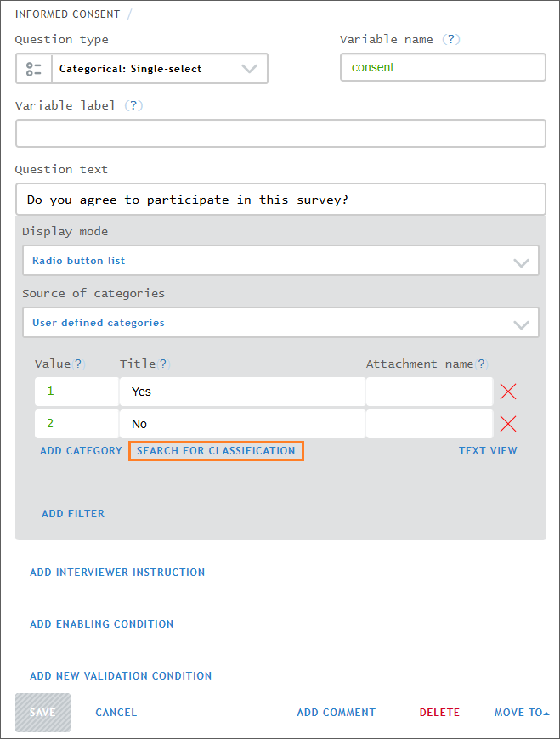Image resolution: width=560 pixels, height=739 pixels.
Task: Switch categories to Text View
Action: click(x=488, y=451)
